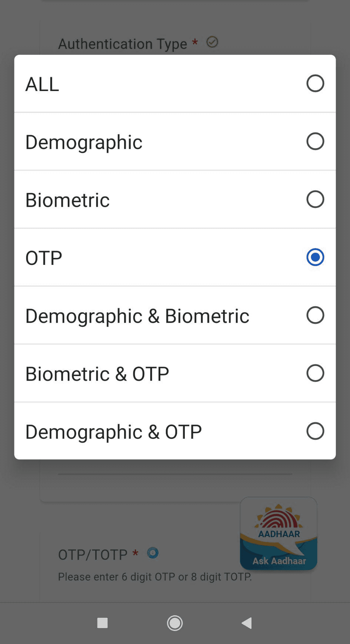
Task: Tap the ALL option label
Action: (x=42, y=84)
